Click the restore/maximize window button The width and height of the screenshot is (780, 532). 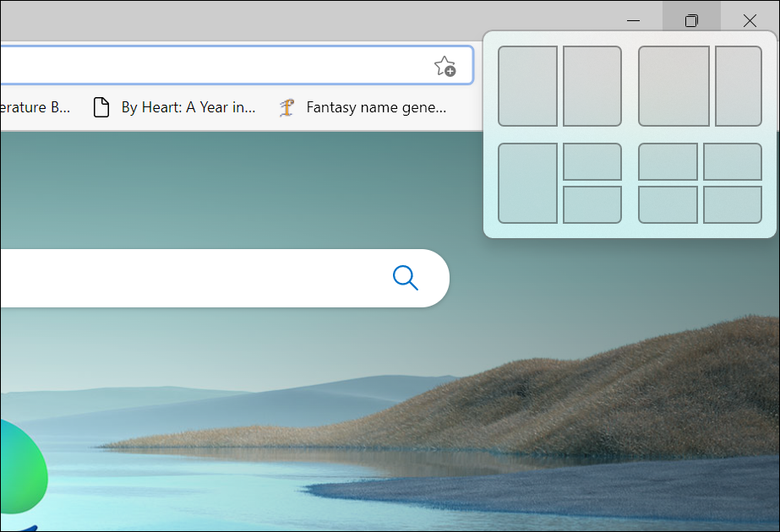tap(691, 20)
